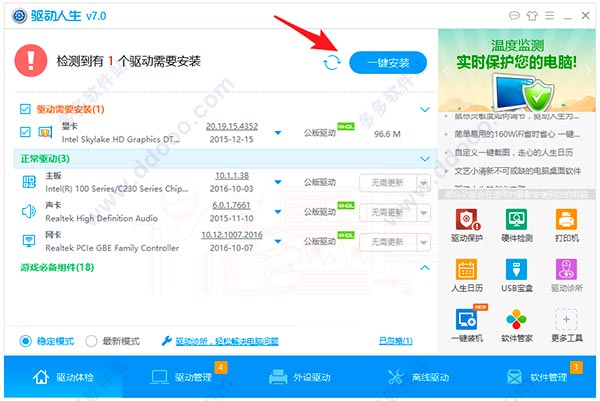Open version dropdown for 主板 driver

pos(278,182)
